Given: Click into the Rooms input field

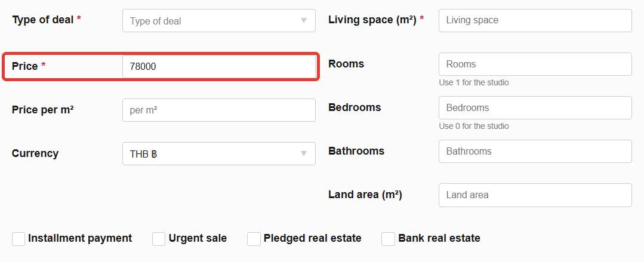Looking at the screenshot, I should point(535,64).
